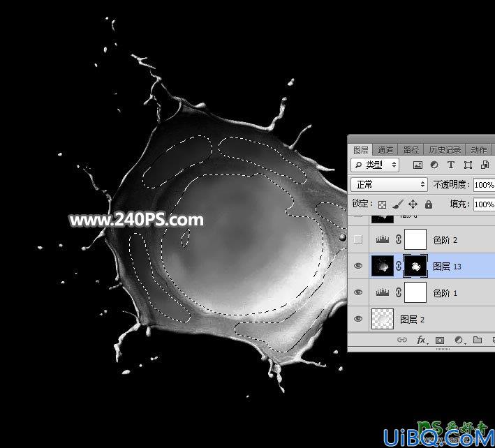This screenshot has width=495, height=448.
Task: Switch to the 通道 channels tab
Action: pyautogui.click(x=385, y=150)
